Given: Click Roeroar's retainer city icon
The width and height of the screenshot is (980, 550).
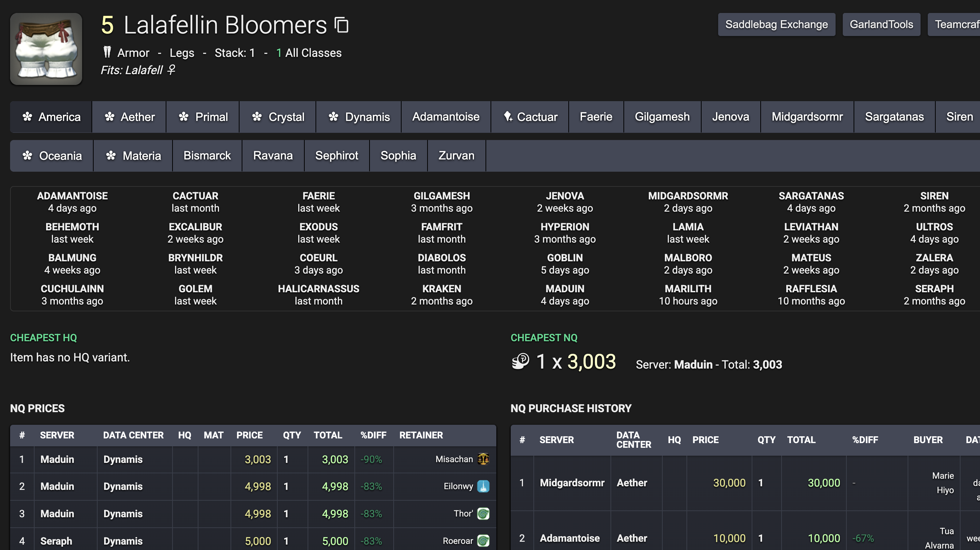Looking at the screenshot, I should coord(483,541).
